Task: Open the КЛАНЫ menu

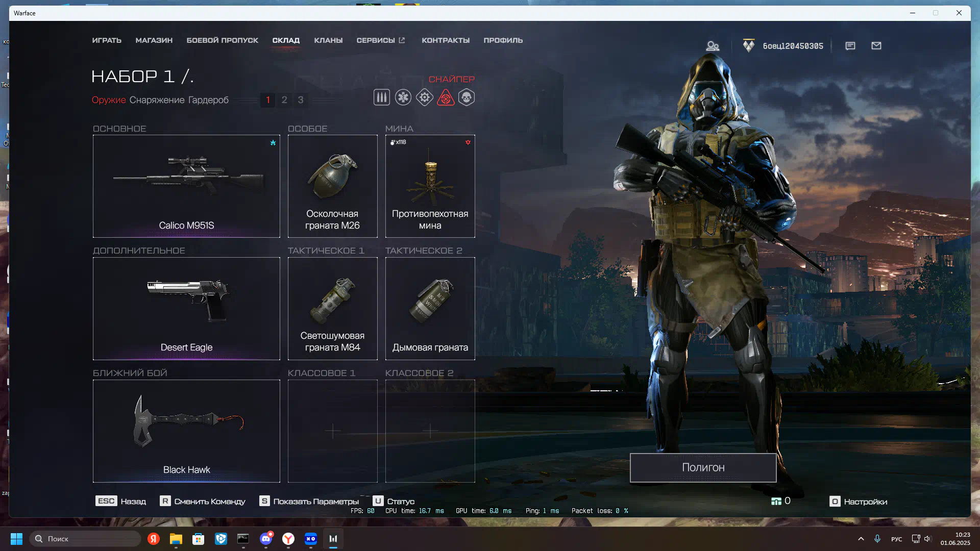Action: [x=328, y=40]
